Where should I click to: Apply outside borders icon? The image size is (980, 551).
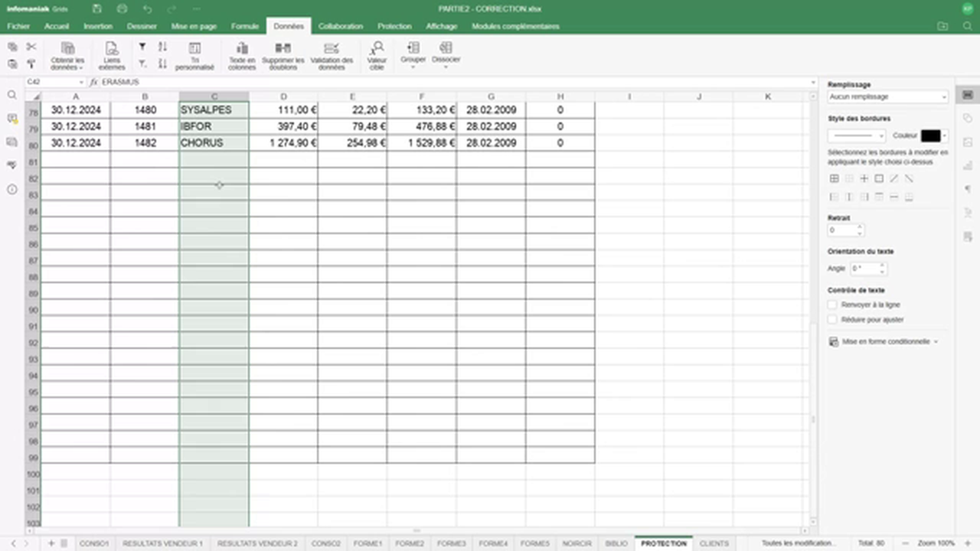[x=879, y=178]
